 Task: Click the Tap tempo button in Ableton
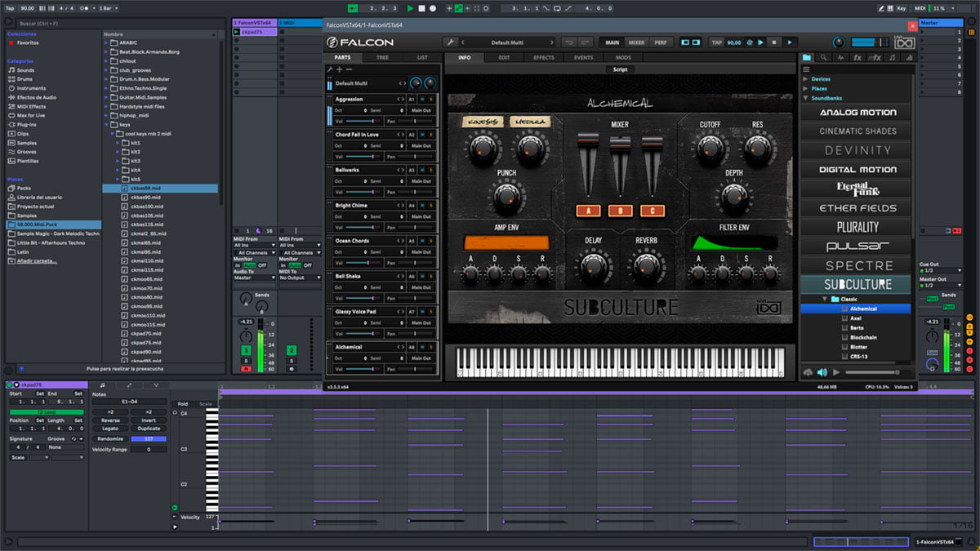point(10,8)
